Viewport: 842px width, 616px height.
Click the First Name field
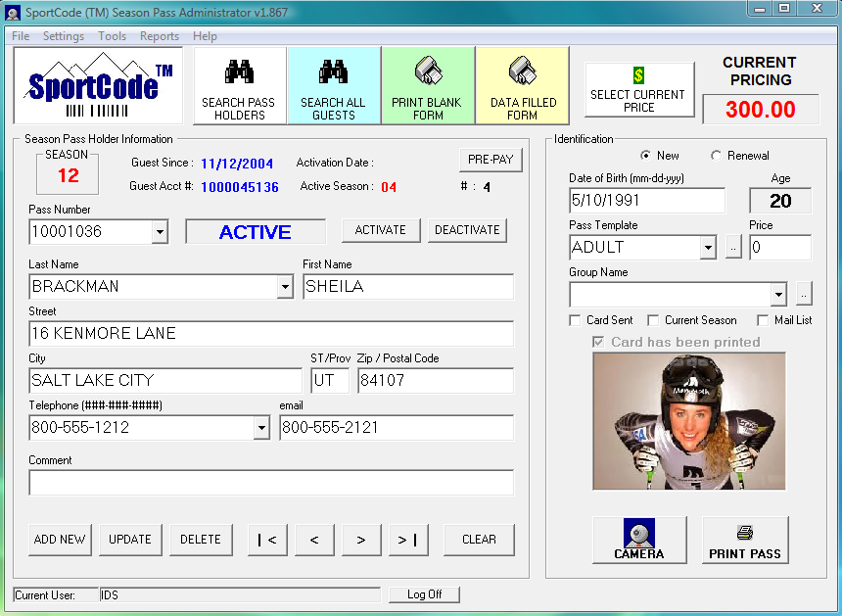click(x=408, y=287)
